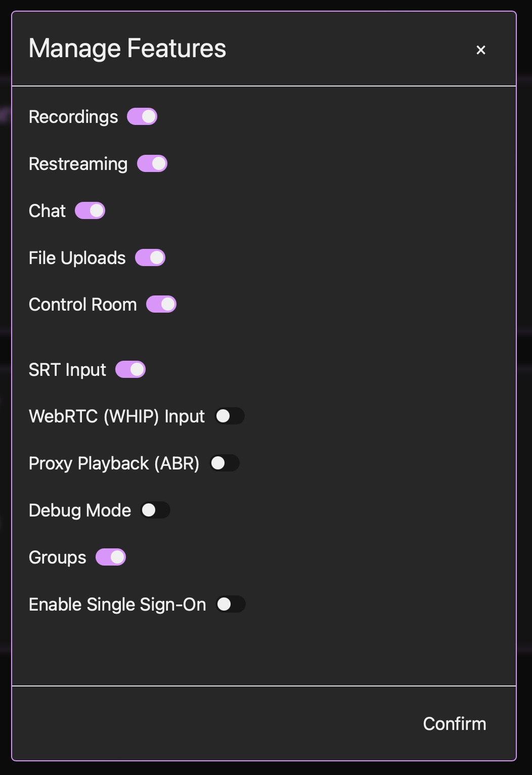This screenshot has height=775, width=532.
Task: Switch off the Groups toggle
Action: coord(111,557)
